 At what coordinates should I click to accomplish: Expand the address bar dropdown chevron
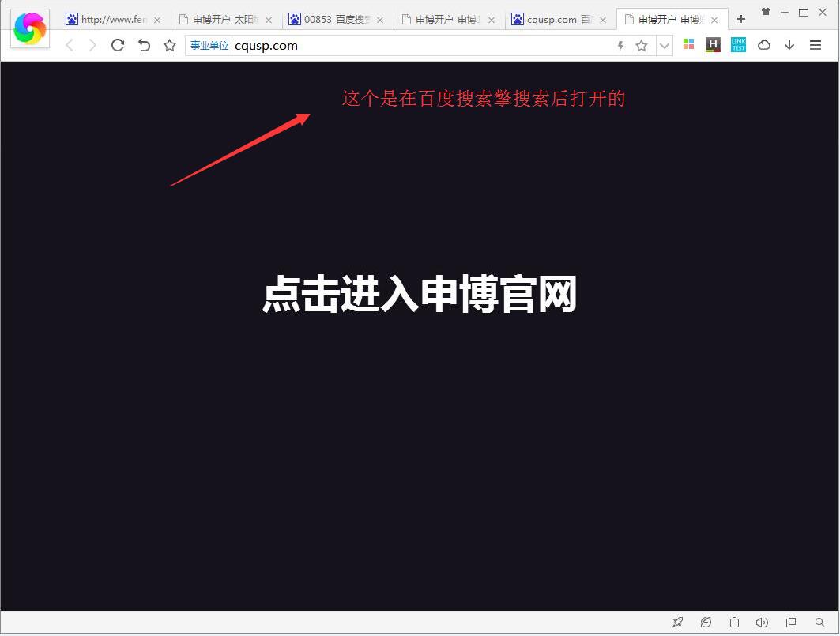coord(665,46)
